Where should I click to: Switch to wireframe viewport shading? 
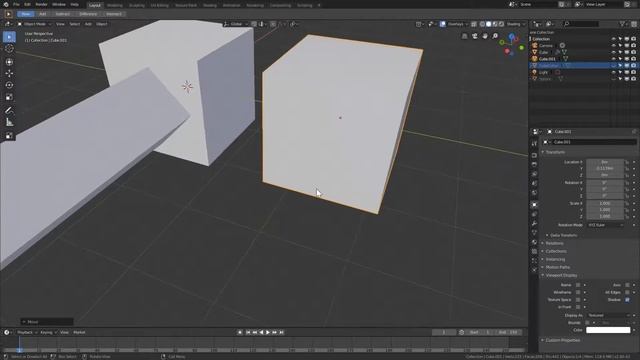(482, 24)
